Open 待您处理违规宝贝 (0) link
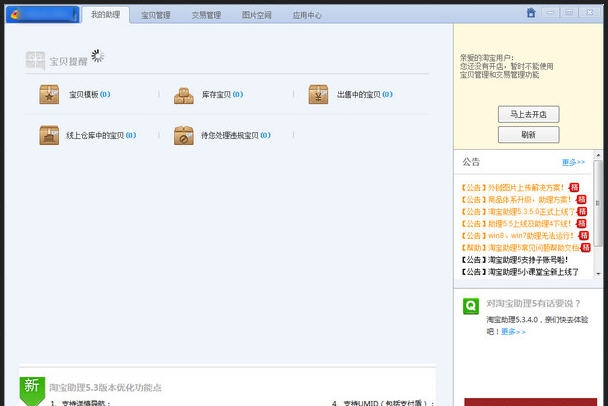The image size is (608, 406). tap(236, 135)
